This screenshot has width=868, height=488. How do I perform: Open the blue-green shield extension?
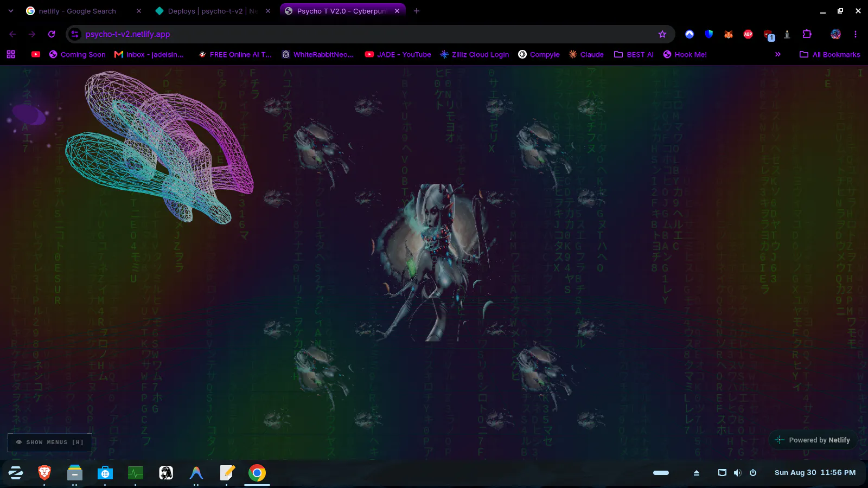pos(709,34)
